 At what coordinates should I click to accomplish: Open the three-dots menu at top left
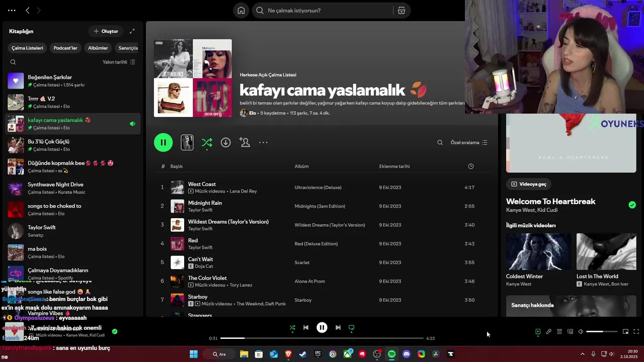[x=12, y=10]
